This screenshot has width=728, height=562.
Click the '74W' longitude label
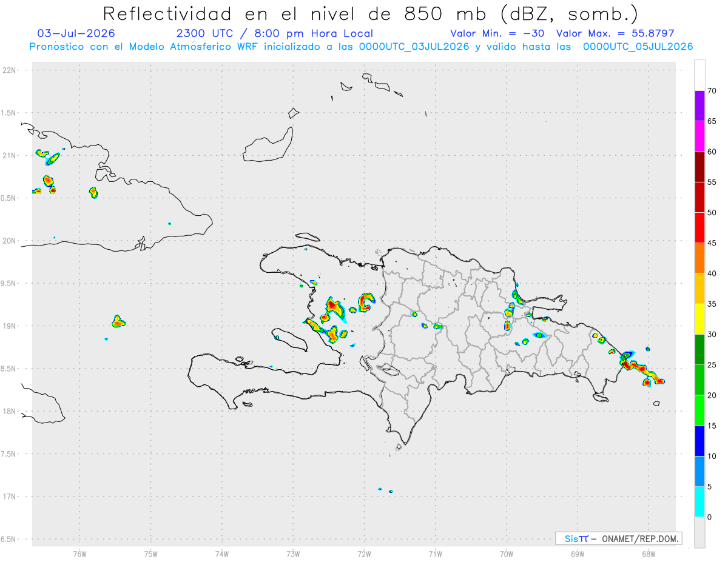[222, 554]
